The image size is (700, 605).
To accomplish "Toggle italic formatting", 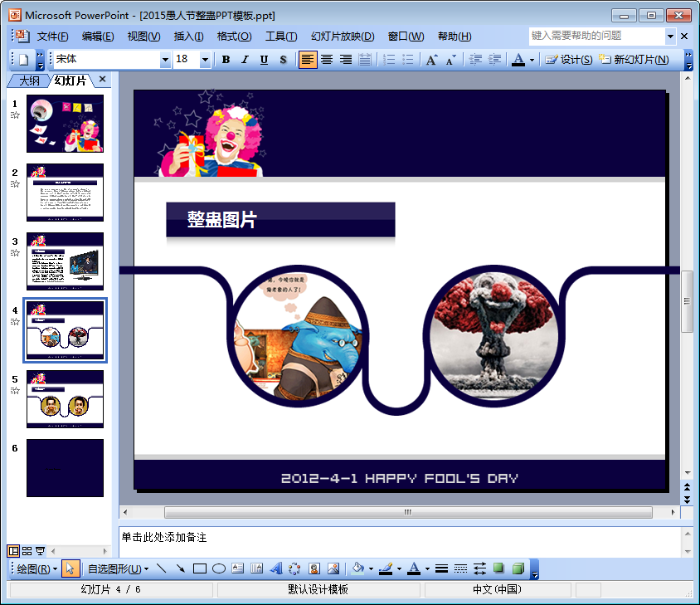I will click(245, 60).
